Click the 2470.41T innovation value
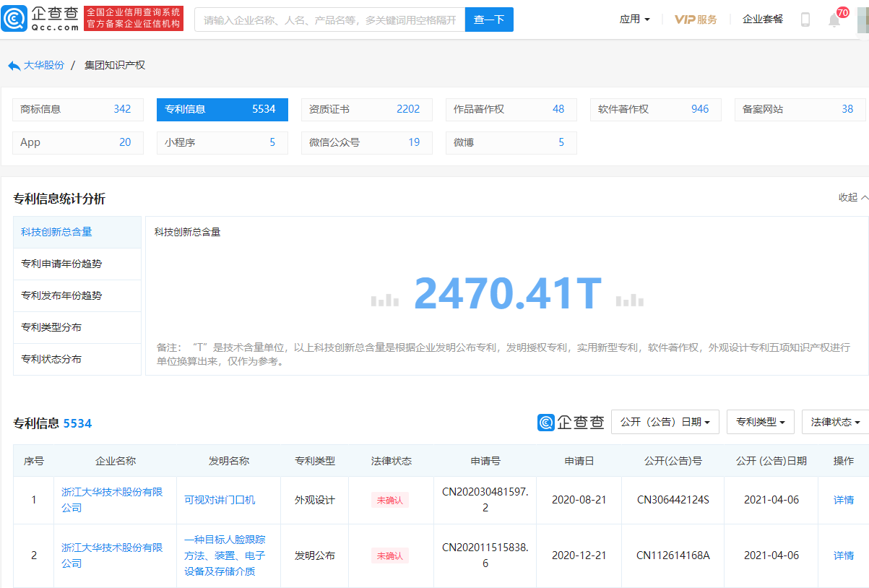 (508, 293)
